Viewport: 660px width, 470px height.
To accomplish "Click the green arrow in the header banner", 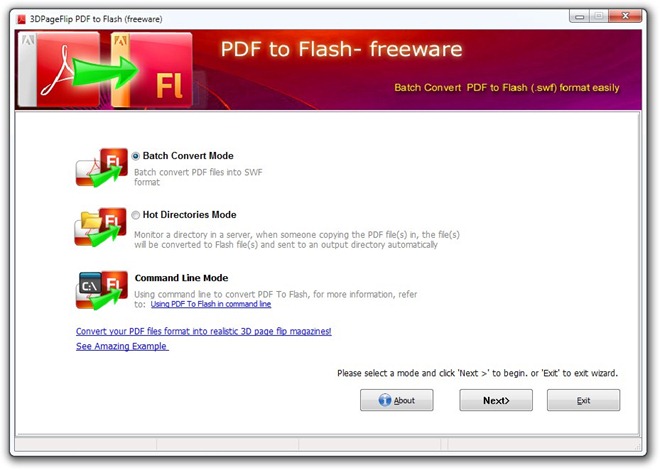I will 105,72.
